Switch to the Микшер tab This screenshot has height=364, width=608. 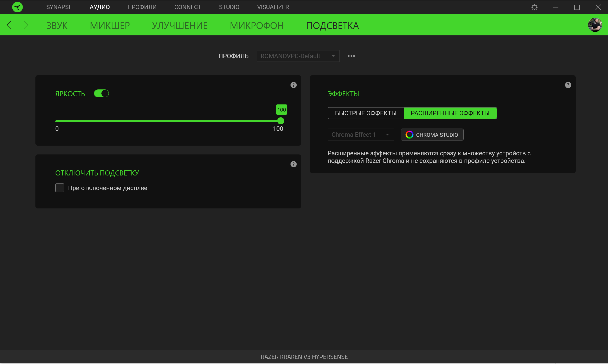pyautogui.click(x=110, y=25)
